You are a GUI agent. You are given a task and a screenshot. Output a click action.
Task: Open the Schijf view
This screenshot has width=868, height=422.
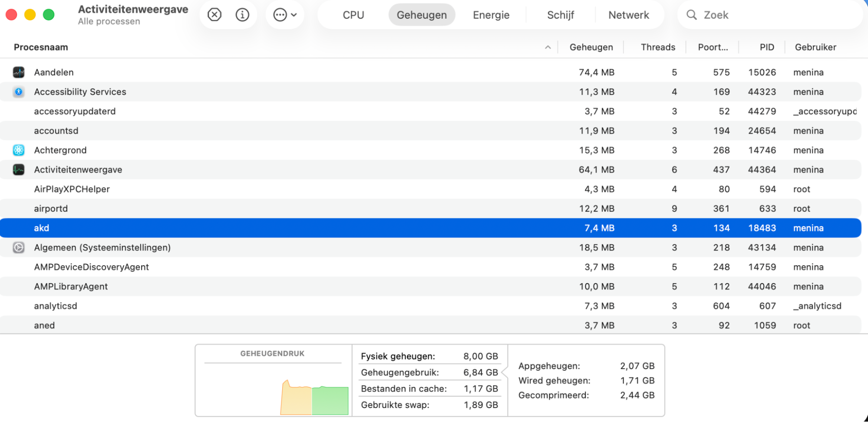(560, 14)
